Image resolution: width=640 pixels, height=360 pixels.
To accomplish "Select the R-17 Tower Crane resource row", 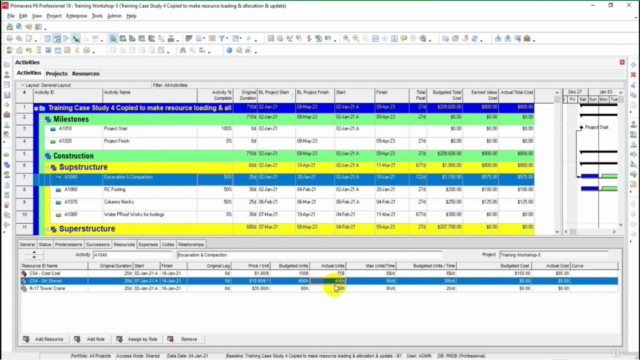I will [319, 289].
